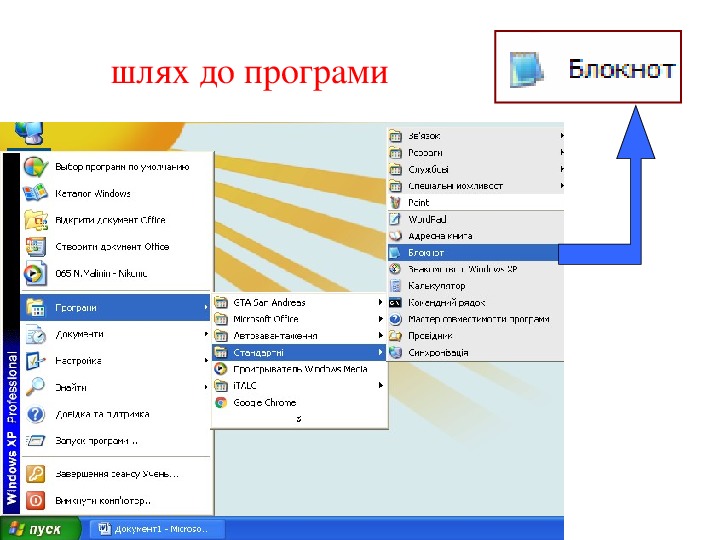Open Проигрыватель Windows Media entry
This screenshot has height=540, width=720.
(298, 369)
